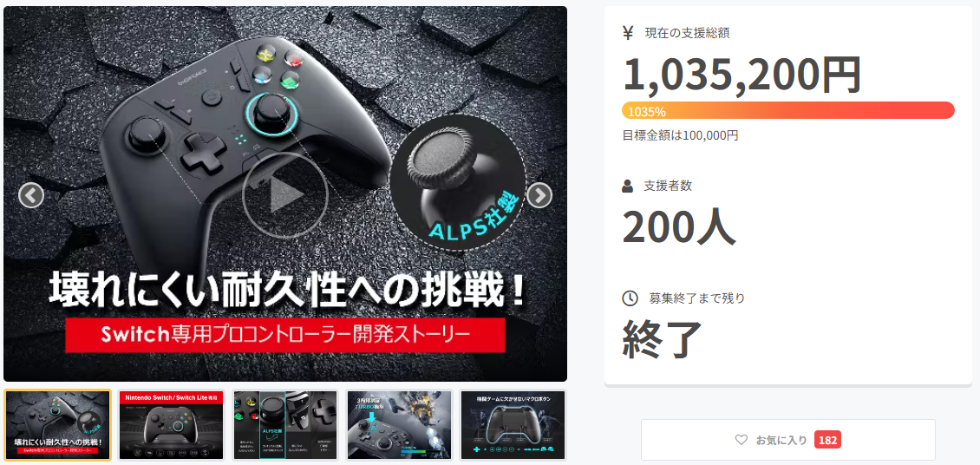The width and height of the screenshot is (980, 465).
Task: Select ALPS joystick detail thumbnail
Action: [x=285, y=425]
